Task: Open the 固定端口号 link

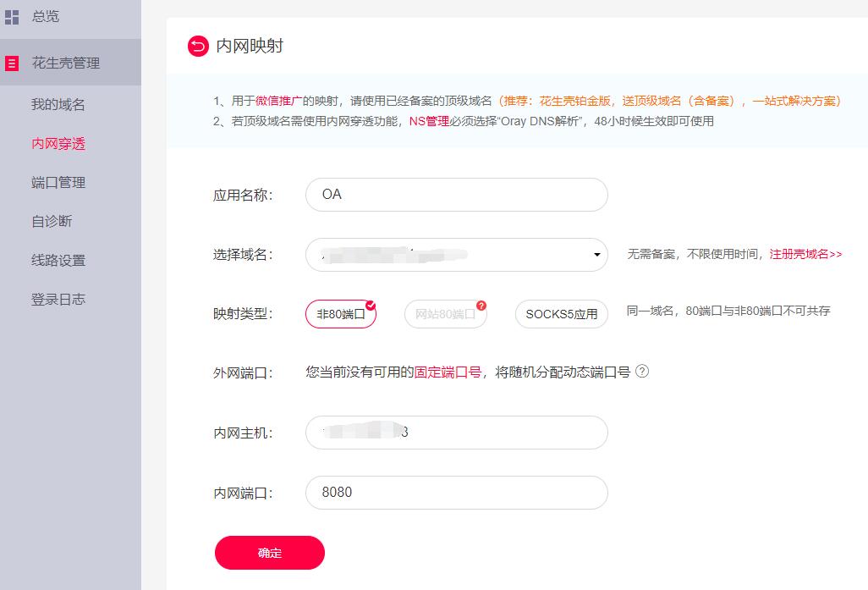Action: click(x=448, y=372)
